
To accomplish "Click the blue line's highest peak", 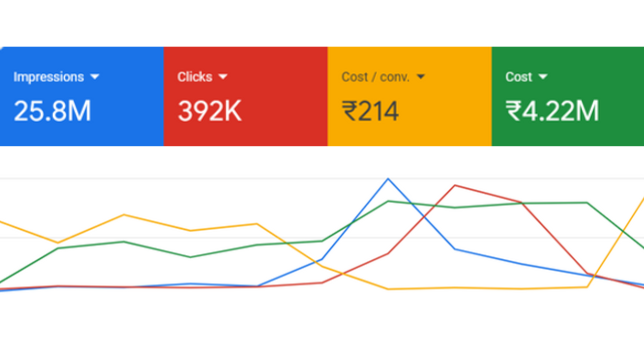I will pyautogui.click(x=388, y=179).
